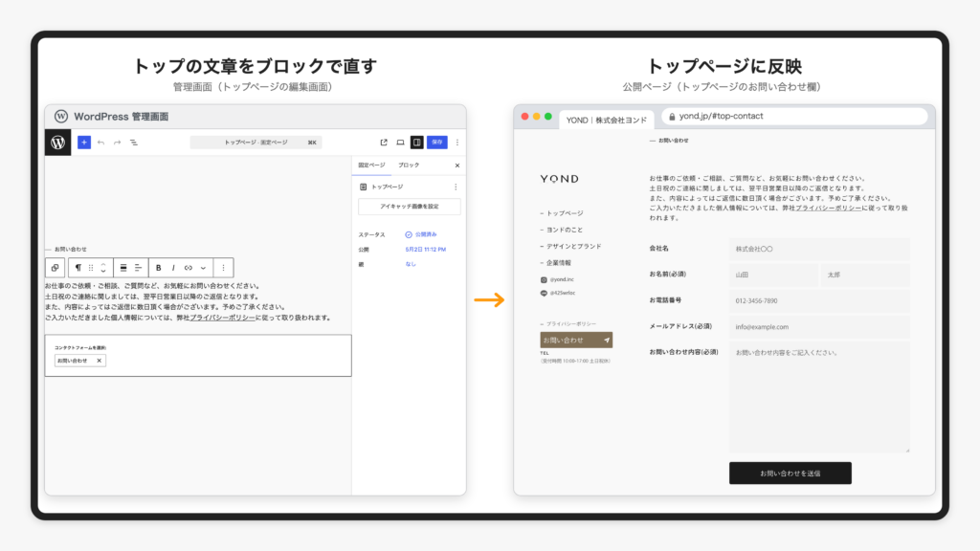Click the block alignment toolbar icon

(123, 268)
